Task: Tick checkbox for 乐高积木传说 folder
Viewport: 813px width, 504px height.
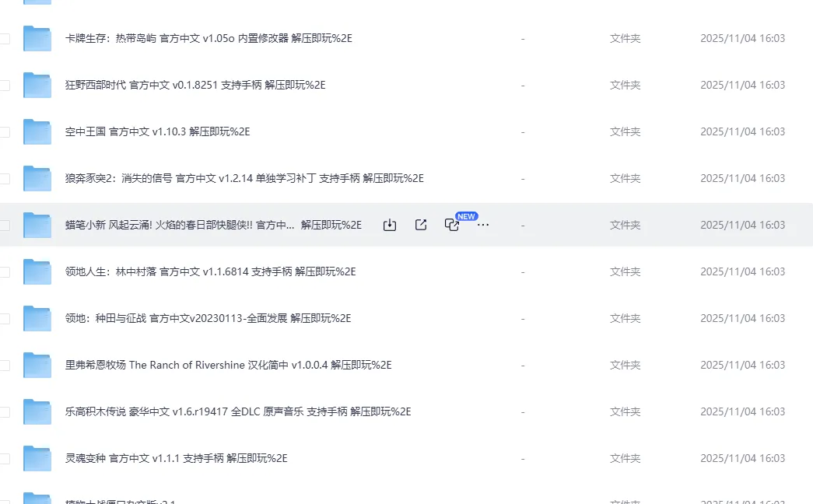Action: 5,411
